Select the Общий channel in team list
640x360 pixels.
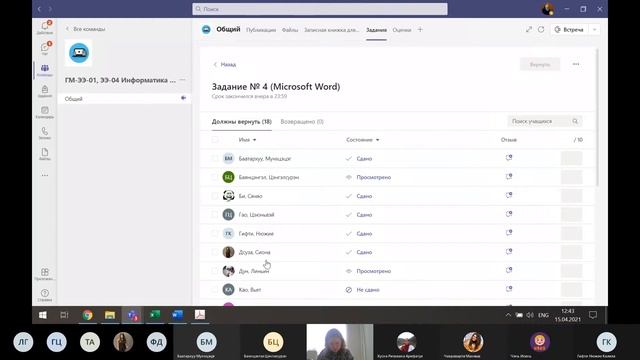pyautogui.click(x=124, y=98)
